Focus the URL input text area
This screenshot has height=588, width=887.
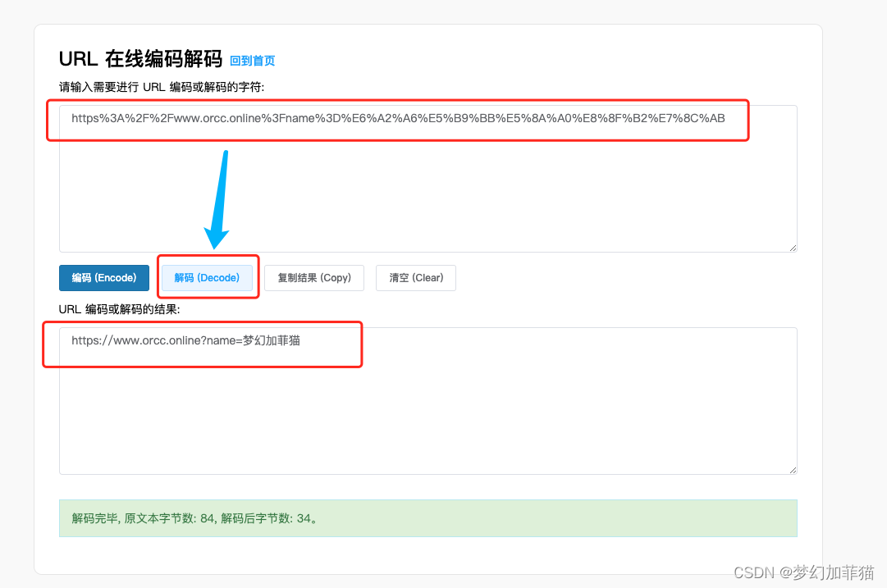428,179
